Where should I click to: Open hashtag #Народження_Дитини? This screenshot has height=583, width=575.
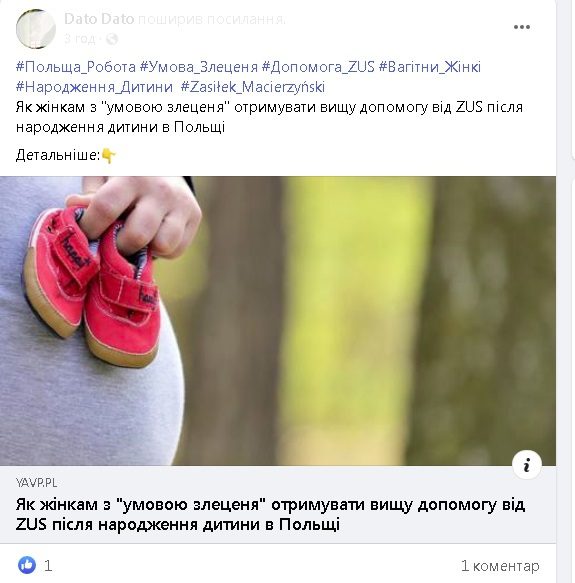pyautogui.click(x=94, y=87)
